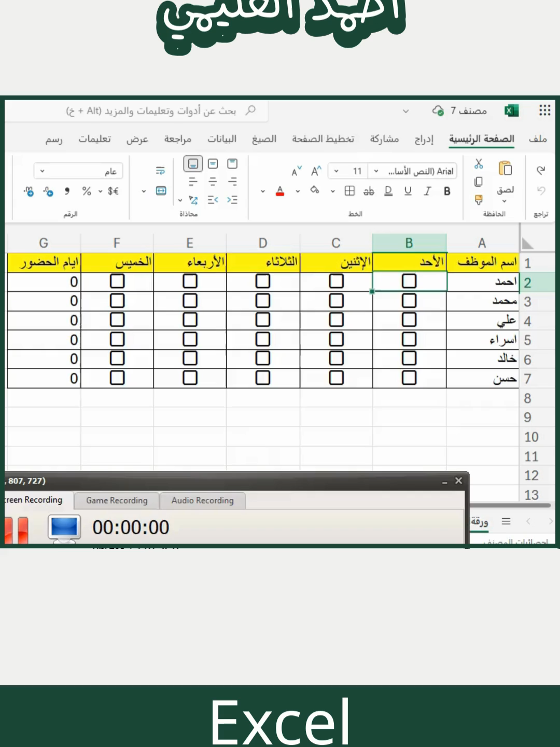
Task: Expand the fill color dropdown arrow
Action: [298, 191]
